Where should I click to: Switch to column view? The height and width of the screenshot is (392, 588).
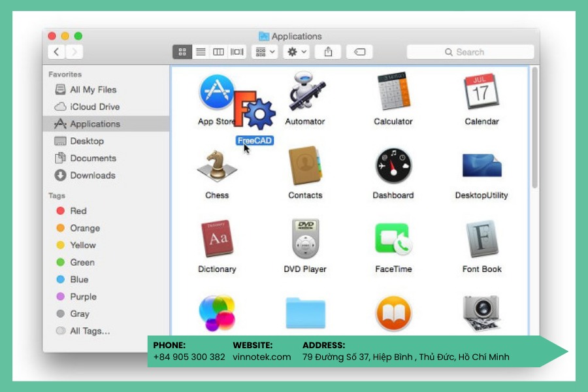pyautogui.click(x=218, y=52)
